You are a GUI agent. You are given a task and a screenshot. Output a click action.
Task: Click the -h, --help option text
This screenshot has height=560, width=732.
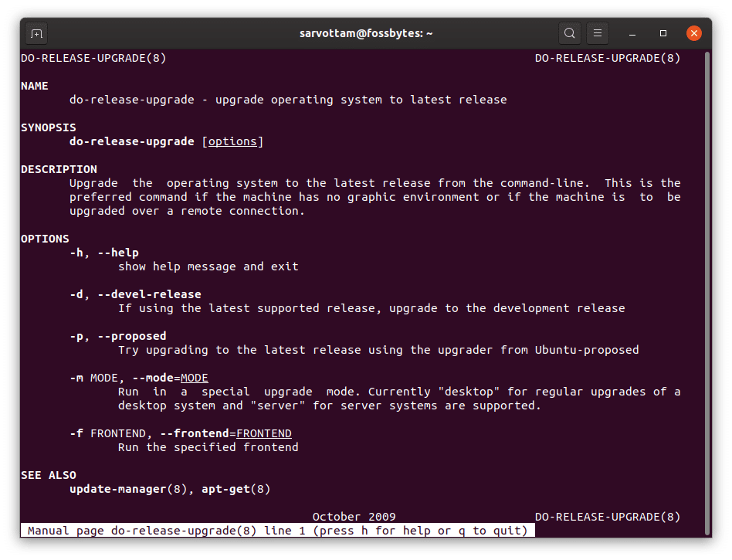tap(104, 252)
